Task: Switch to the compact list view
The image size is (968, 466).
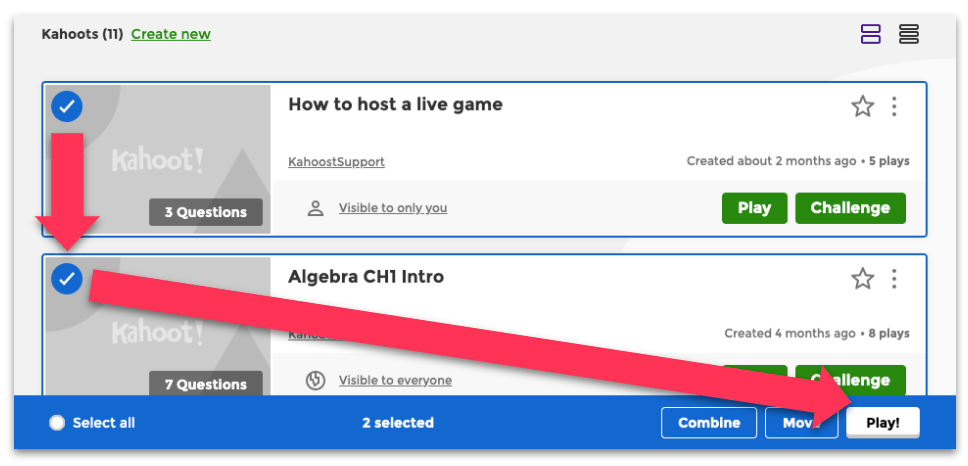Action: click(909, 34)
